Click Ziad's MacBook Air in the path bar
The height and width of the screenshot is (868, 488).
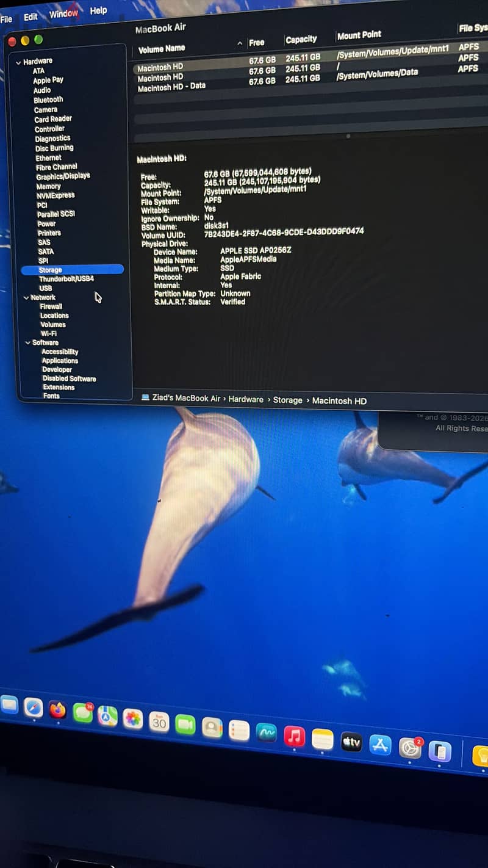tap(185, 398)
